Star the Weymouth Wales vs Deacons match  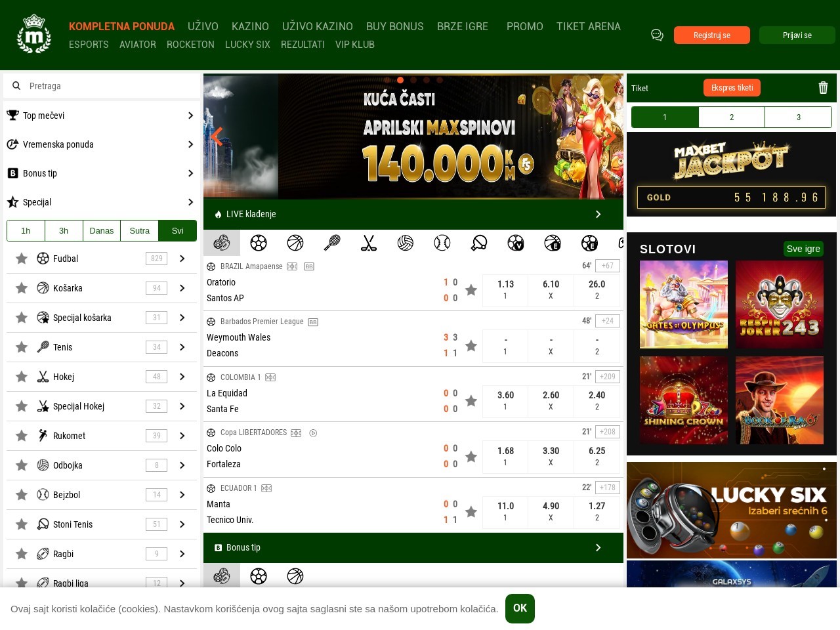[x=471, y=346]
